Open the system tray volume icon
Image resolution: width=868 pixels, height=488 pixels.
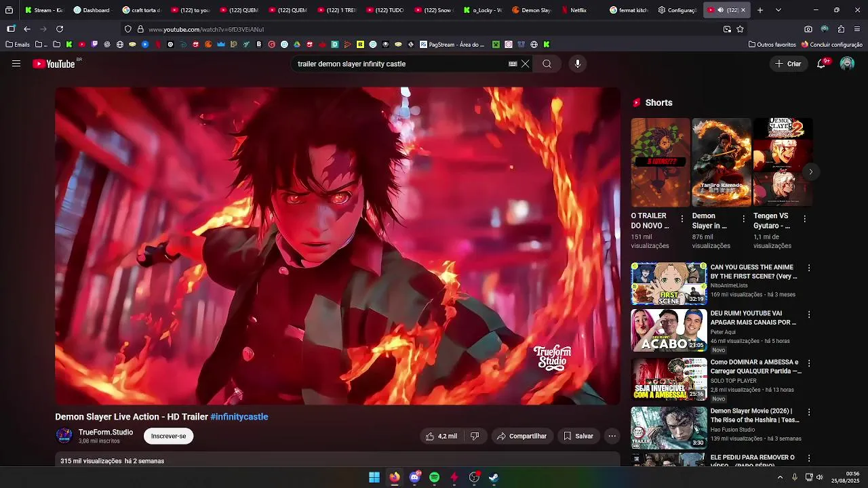click(x=821, y=477)
